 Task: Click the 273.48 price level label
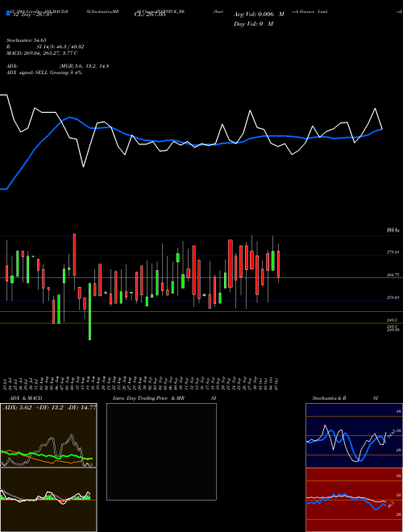(393, 252)
